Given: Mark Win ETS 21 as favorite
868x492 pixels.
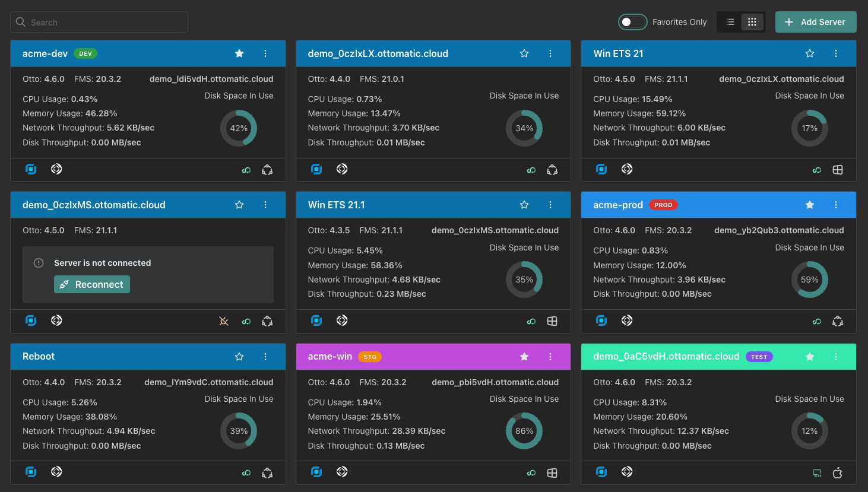Looking at the screenshot, I should pos(810,53).
